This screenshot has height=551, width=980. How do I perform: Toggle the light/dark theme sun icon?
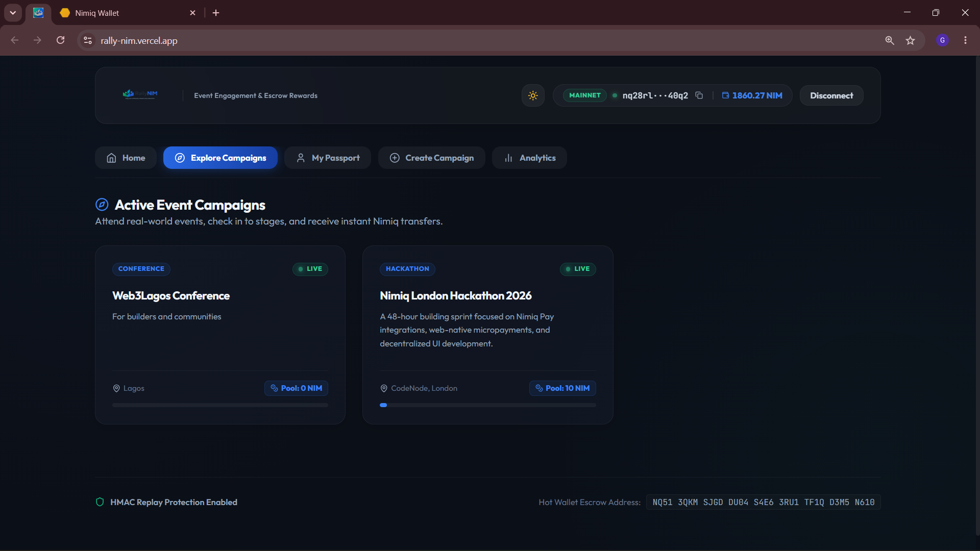(x=533, y=95)
